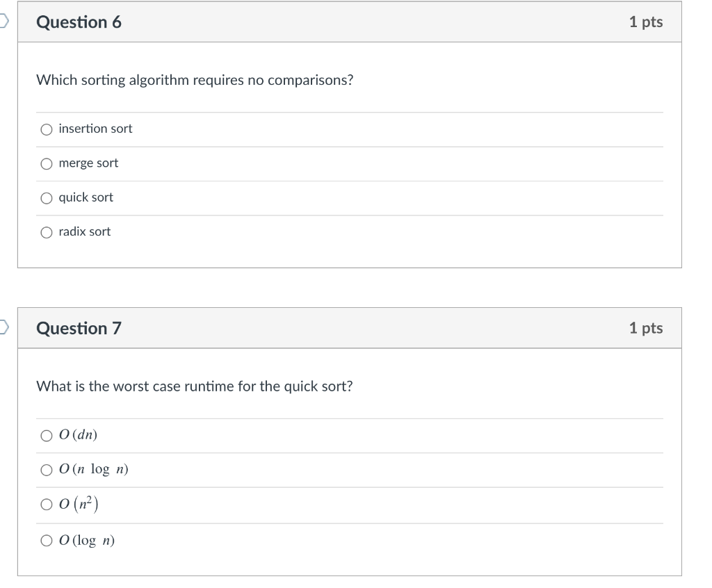Click the O(dn) answer formula text
Viewport: 712px width, 588px height.
coord(79,435)
